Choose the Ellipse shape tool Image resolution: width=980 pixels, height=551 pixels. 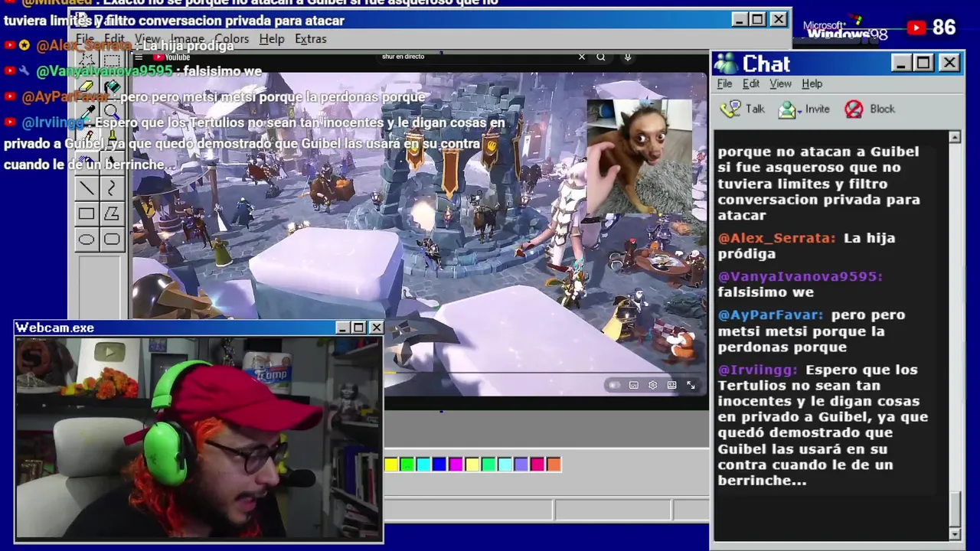[87, 240]
